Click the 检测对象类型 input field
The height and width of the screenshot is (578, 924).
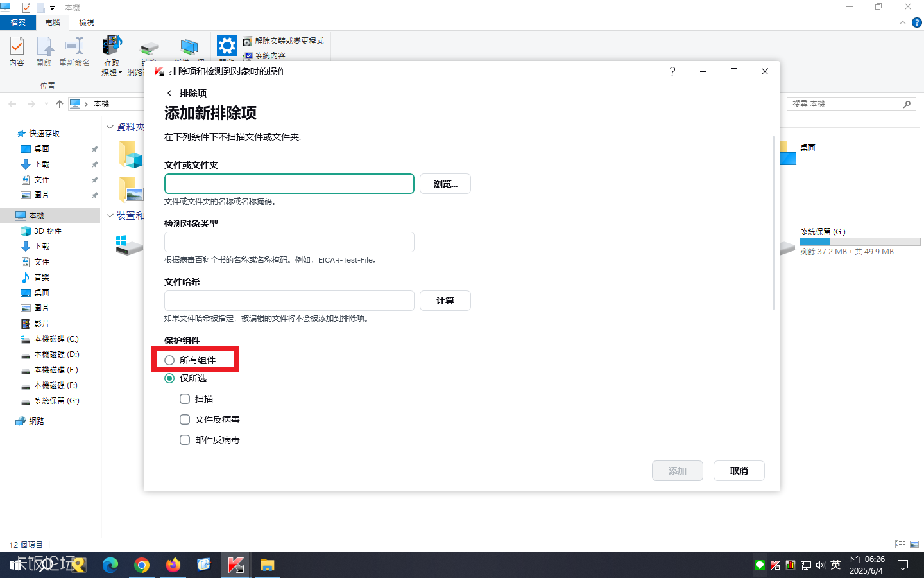tap(289, 242)
